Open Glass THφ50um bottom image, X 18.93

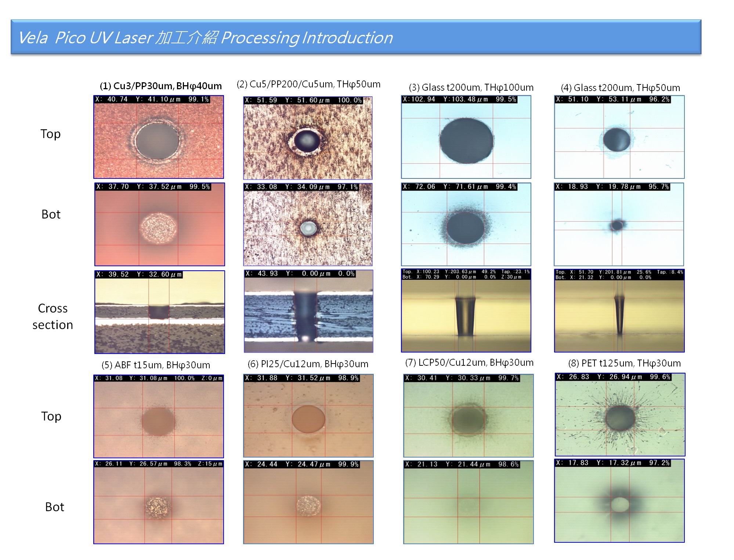click(x=619, y=224)
